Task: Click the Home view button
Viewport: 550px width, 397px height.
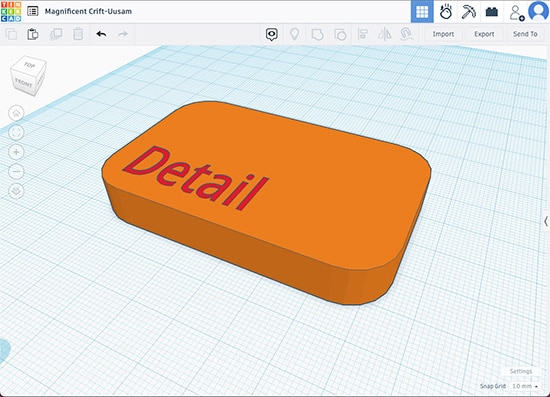Action: point(16,113)
